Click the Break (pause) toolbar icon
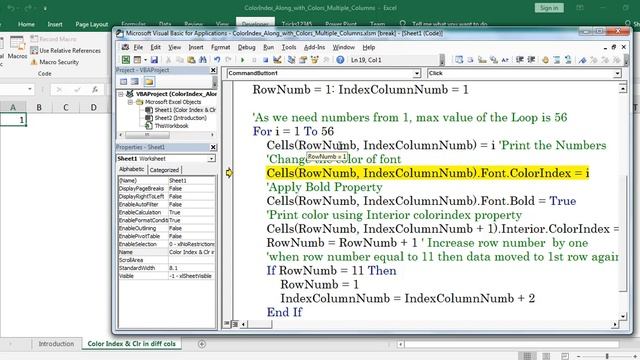This screenshot has width=640, height=360. (x=254, y=60)
